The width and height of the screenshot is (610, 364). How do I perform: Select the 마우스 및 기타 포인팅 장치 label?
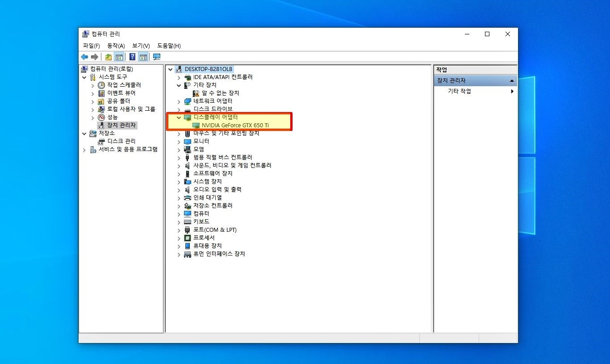[x=226, y=133]
